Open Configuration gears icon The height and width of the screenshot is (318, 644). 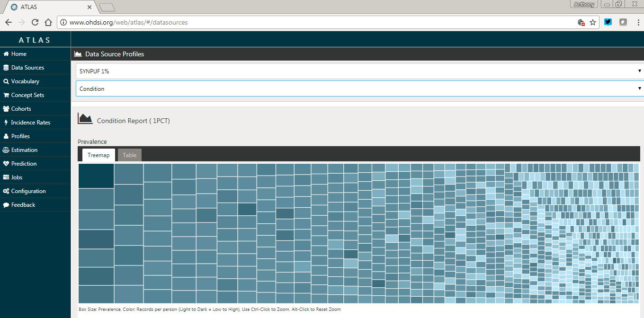(x=6, y=191)
